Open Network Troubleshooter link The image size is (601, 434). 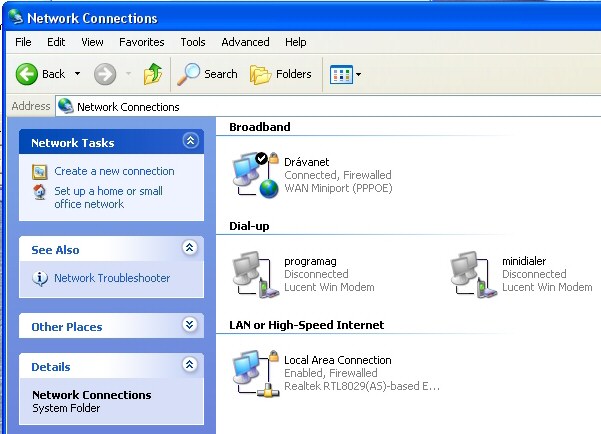coord(112,278)
